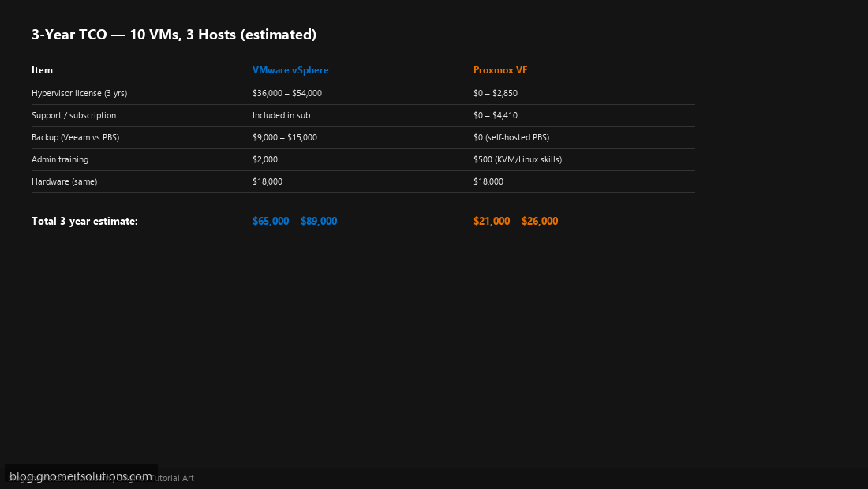This screenshot has height=489, width=868.
Task: Click the '3-Year TCO — 10 VMs, 3 Hosts' heading
Action: [x=174, y=34]
